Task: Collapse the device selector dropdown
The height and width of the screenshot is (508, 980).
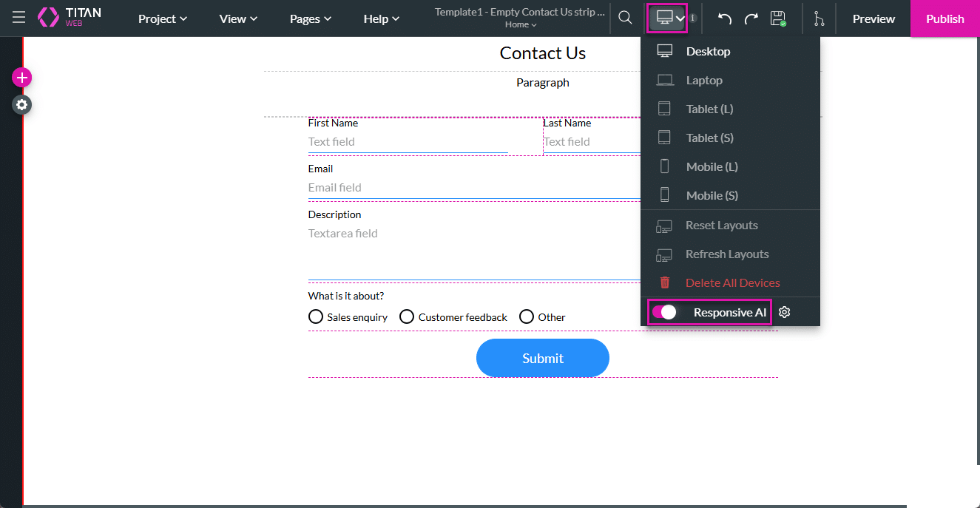Action: [667, 18]
